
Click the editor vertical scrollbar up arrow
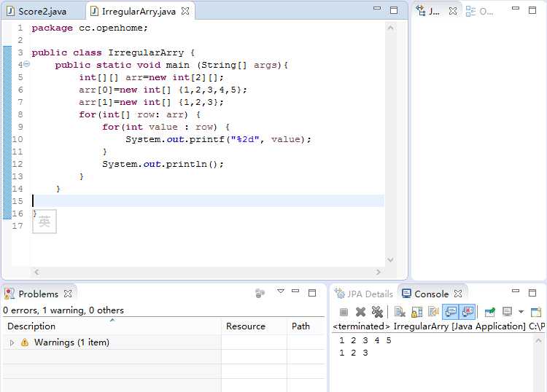click(x=391, y=28)
